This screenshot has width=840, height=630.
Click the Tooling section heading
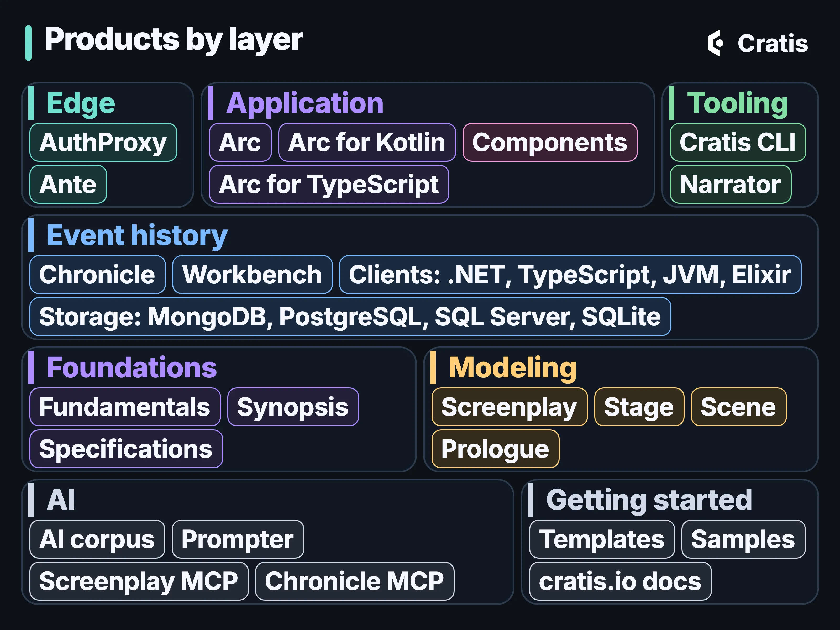click(738, 103)
